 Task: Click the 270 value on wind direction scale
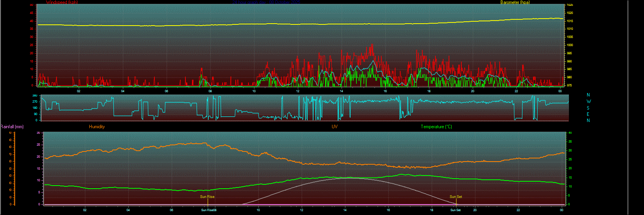[35, 102]
